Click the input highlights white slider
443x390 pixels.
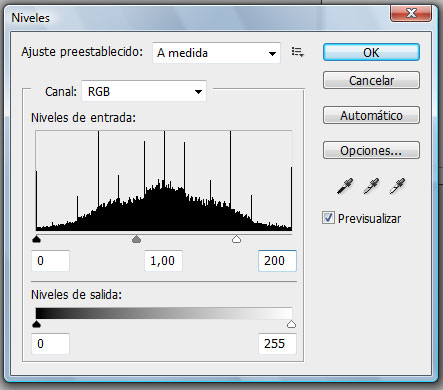(x=236, y=239)
